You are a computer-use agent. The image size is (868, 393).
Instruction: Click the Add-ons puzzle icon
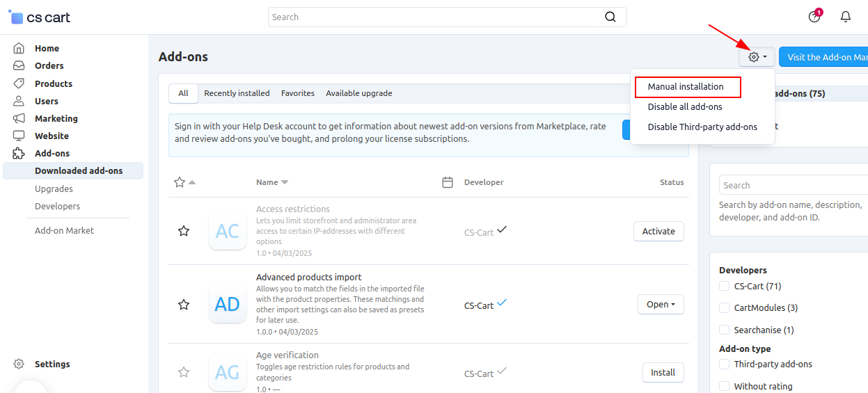point(19,153)
